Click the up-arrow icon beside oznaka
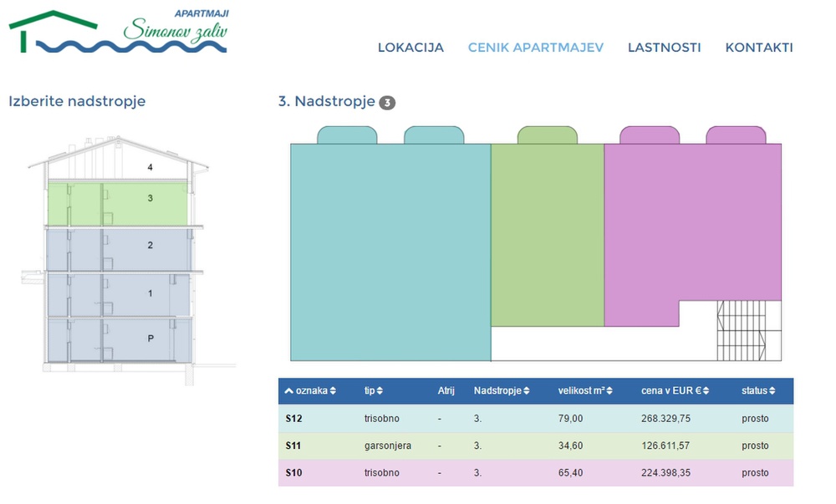This screenshot has height=504, width=836. pyautogui.click(x=289, y=391)
